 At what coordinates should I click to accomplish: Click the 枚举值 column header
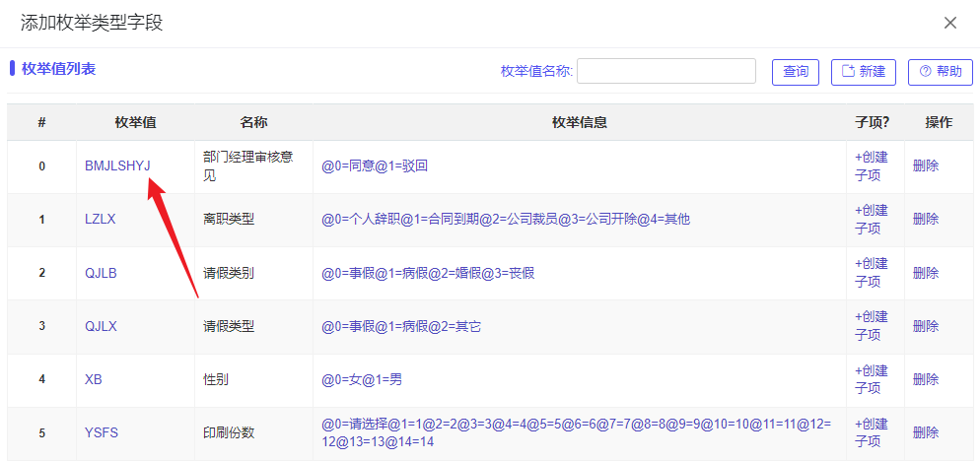[x=135, y=122]
